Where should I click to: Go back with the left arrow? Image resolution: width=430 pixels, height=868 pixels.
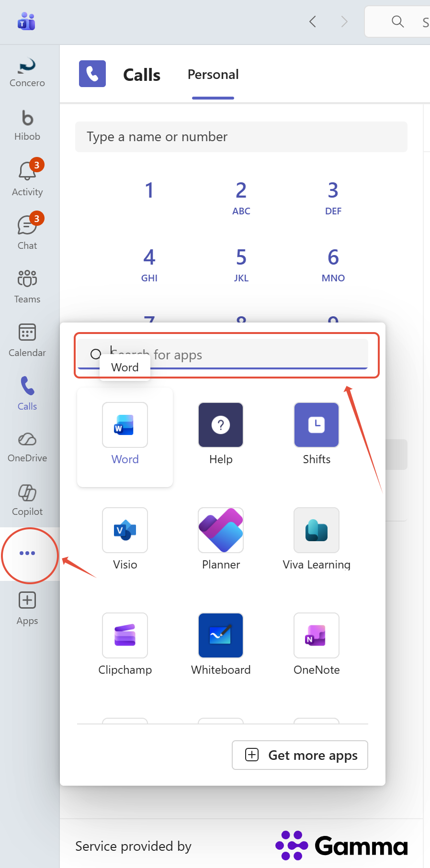pos(313,22)
